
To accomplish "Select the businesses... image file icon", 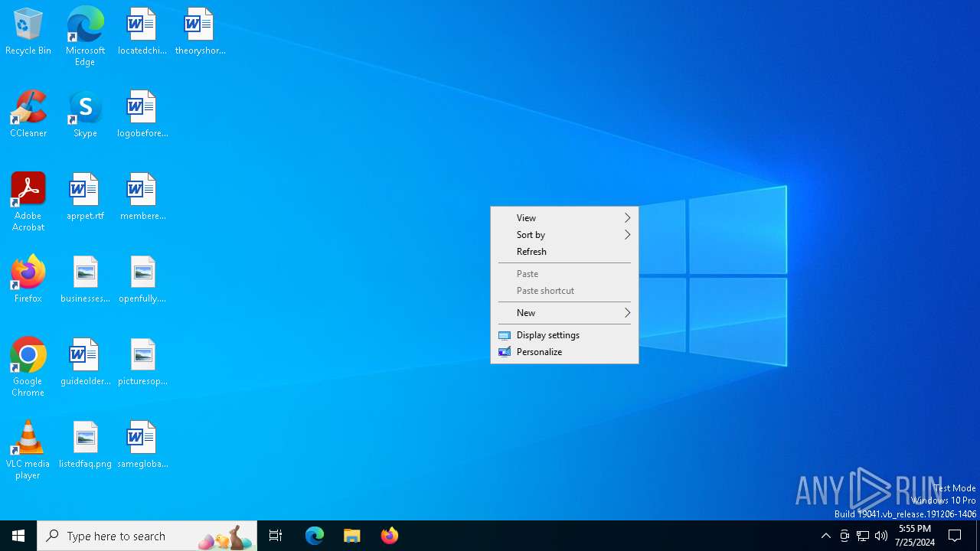I will tap(85, 280).
